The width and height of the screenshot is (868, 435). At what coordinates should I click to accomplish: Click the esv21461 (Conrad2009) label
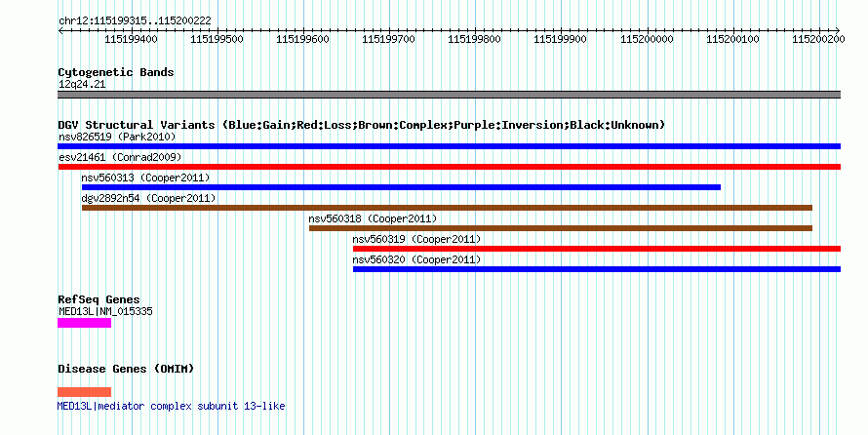point(120,157)
